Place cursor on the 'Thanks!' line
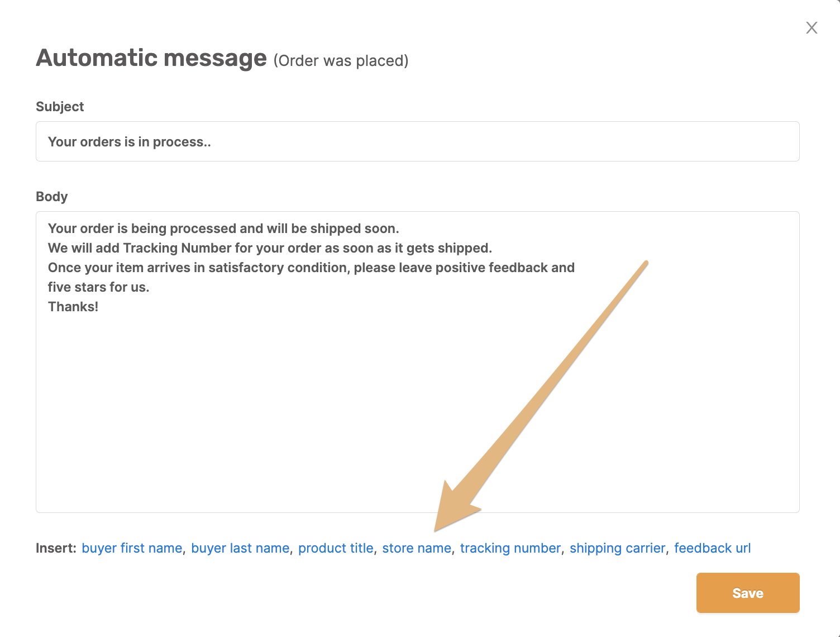Image resolution: width=840 pixels, height=637 pixels. [73, 307]
